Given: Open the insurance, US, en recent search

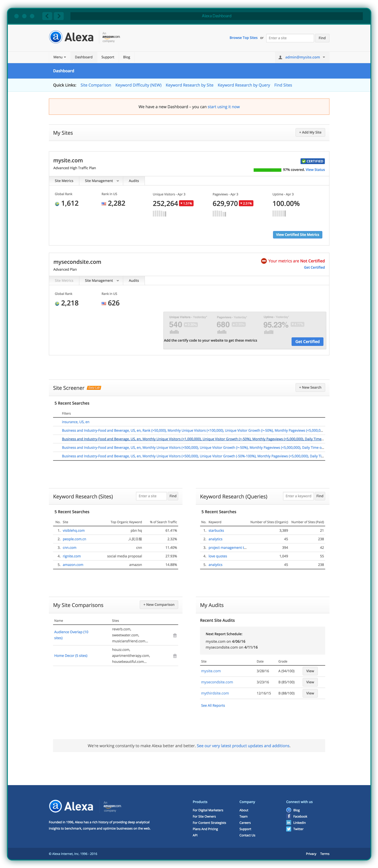Looking at the screenshot, I should pyautogui.click(x=76, y=422).
